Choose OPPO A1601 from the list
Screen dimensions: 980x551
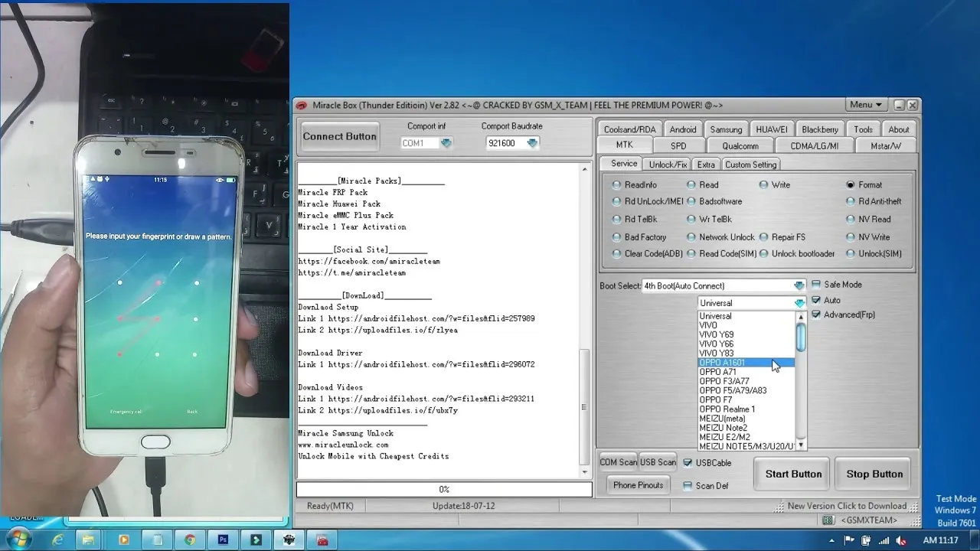tap(746, 363)
